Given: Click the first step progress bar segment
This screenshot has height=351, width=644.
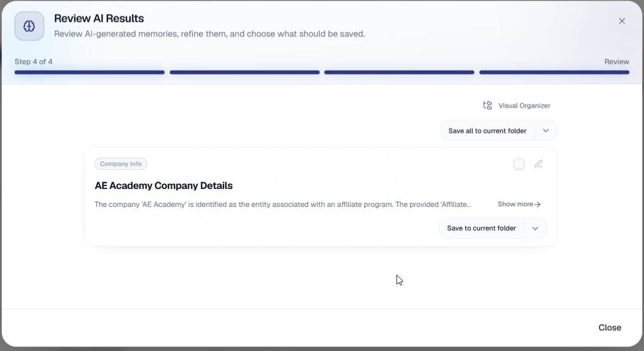Looking at the screenshot, I should click(90, 72).
